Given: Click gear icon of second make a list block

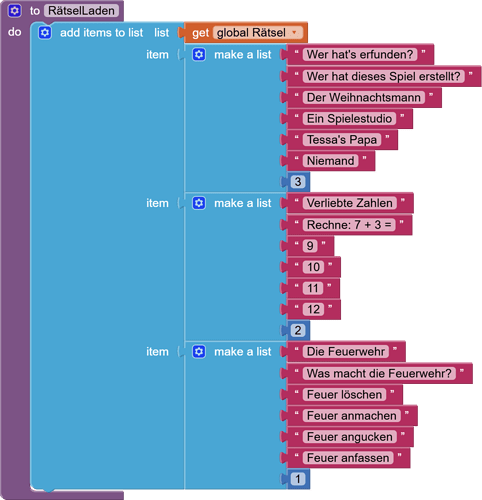Looking at the screenshot, I should pos(199,203).
